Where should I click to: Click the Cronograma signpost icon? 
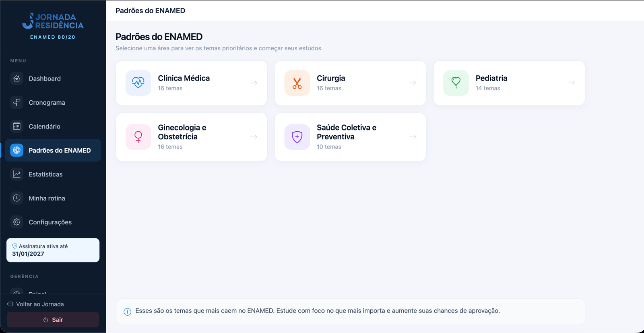point(17,102)
